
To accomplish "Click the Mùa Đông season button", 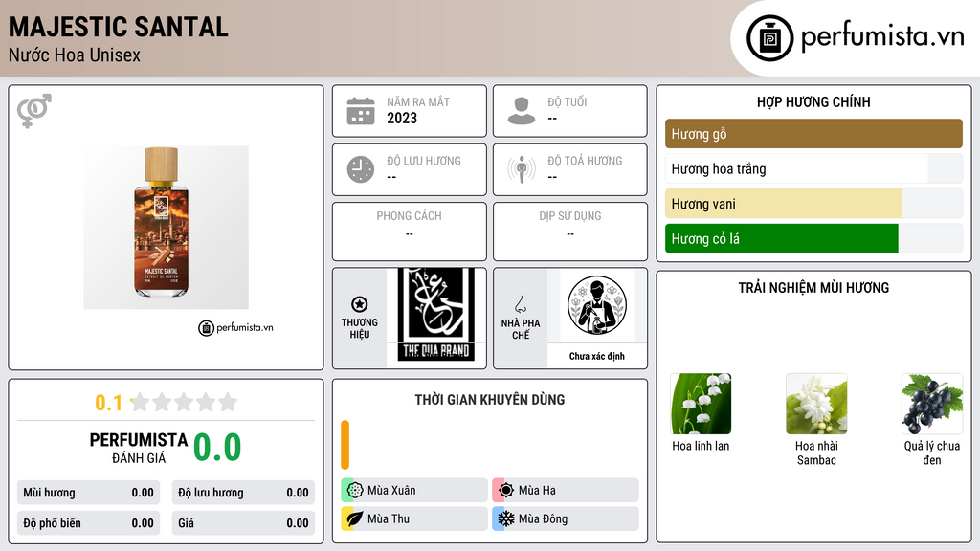I will pyautogui.click(x=566, y=518).
